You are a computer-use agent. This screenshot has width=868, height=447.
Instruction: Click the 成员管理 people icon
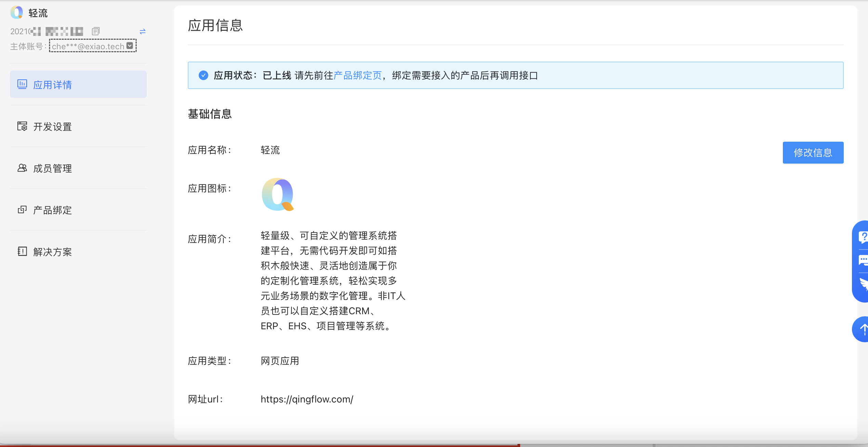pos(22,168)
